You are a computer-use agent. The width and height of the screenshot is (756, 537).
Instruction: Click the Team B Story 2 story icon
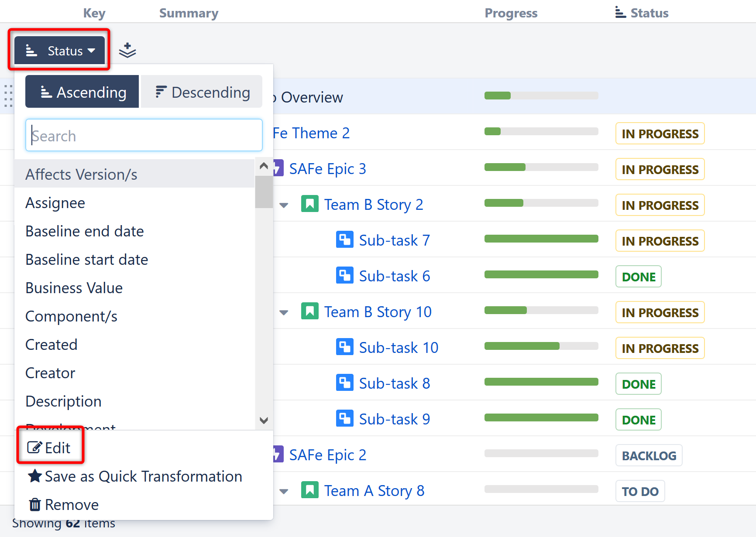tap(309, 204)
